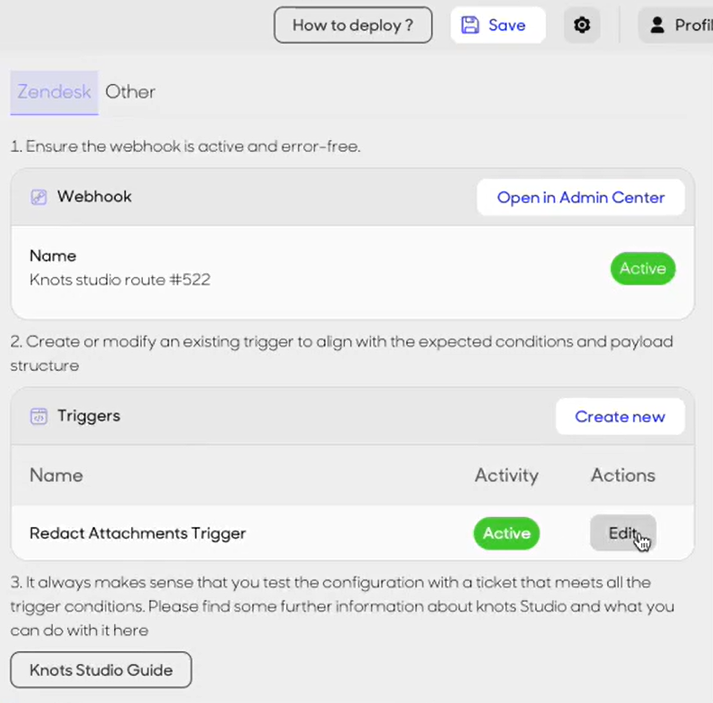The height and width of the screenshot is (703, 713).
Task: Click the Profile person icon
Action: (657, 25)
